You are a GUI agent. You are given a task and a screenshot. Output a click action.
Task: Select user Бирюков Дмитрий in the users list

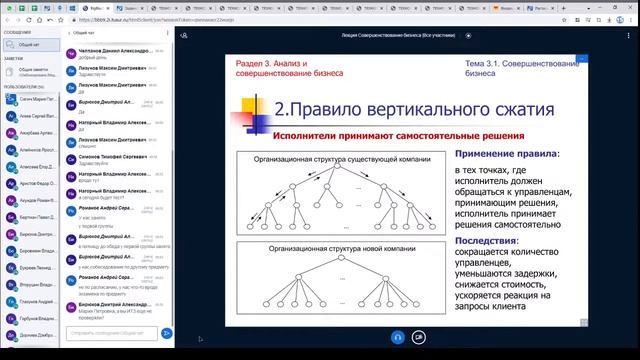[31, 234]
